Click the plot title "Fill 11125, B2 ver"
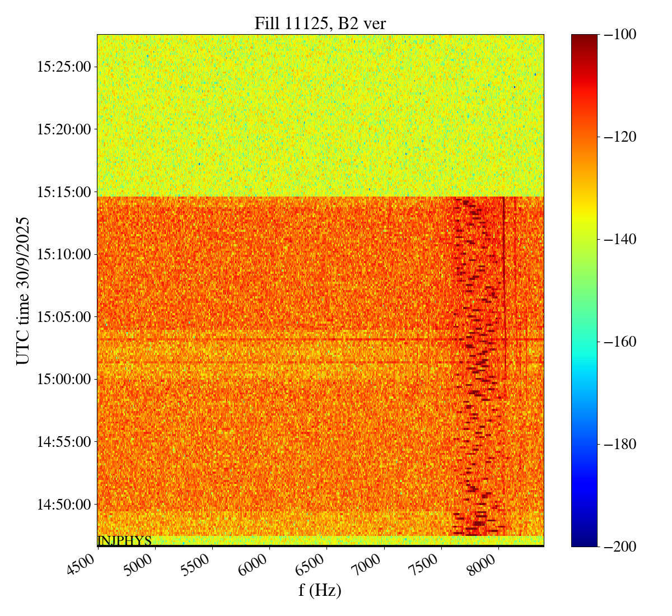Image resolution: width=672 pixels, height=616 pixels. pyautogui.click(x=320, y=23)
